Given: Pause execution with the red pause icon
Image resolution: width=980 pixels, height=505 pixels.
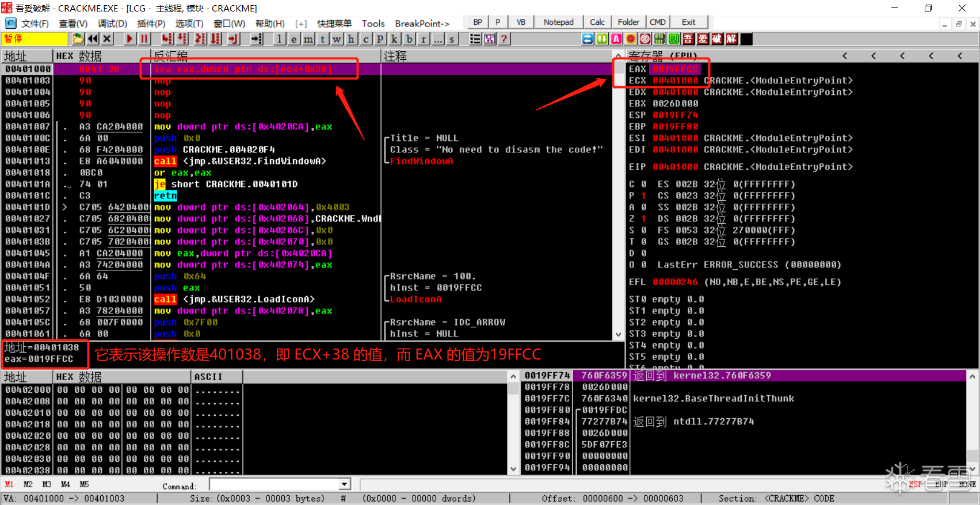Looking at the screenshot, I should pos(144,39).
